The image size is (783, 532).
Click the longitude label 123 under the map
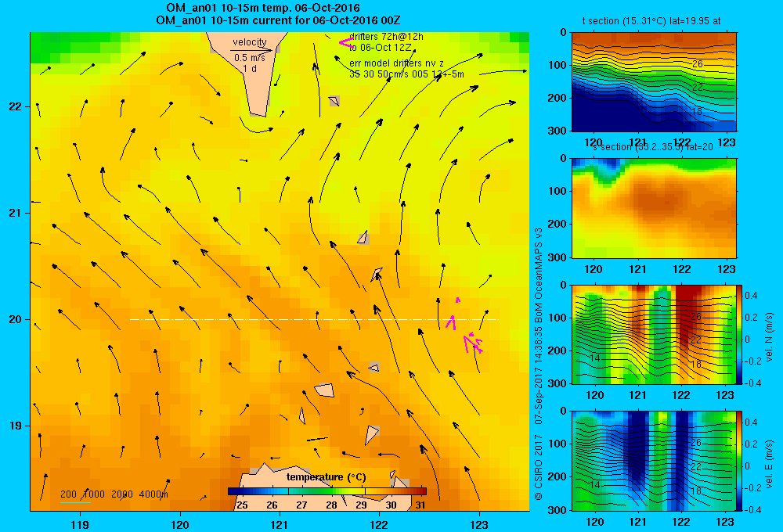tap(479, 524)
